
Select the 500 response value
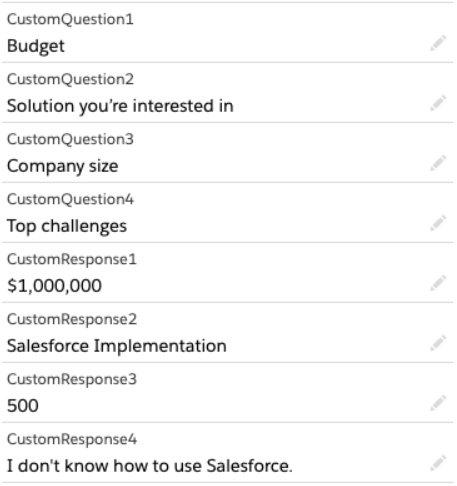(x=23, y=406)
